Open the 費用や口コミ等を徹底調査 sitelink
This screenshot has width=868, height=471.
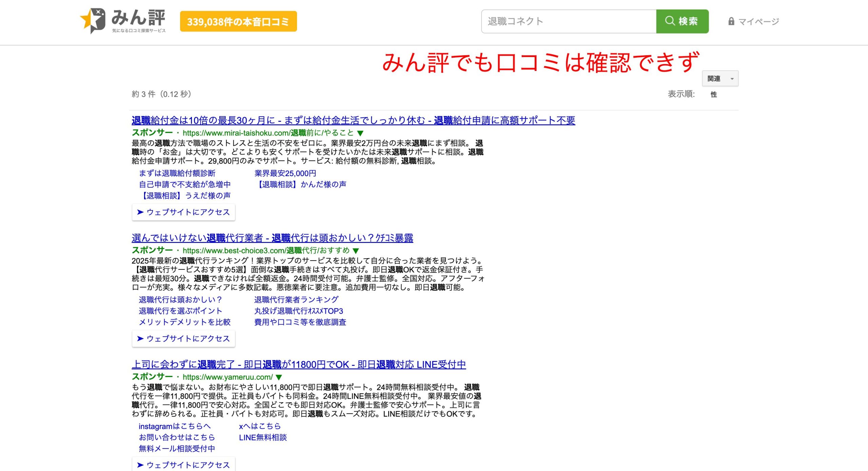[300, 322]
